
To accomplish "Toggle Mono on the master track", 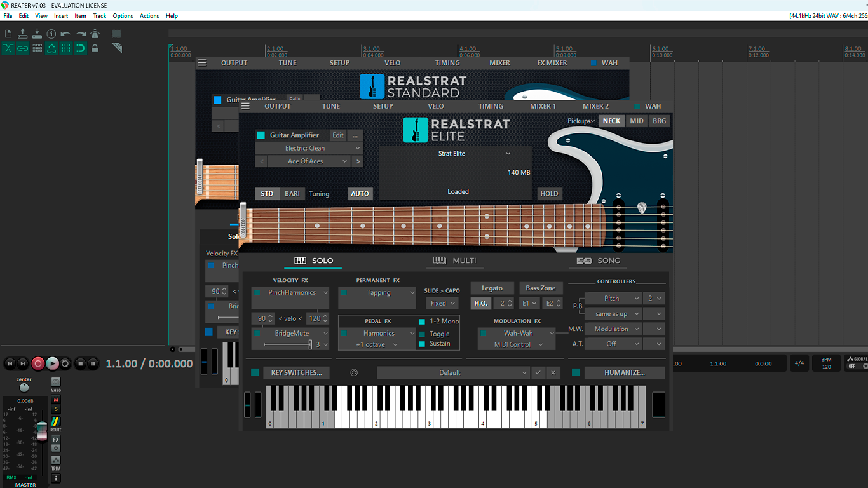I will coord(56,383).
